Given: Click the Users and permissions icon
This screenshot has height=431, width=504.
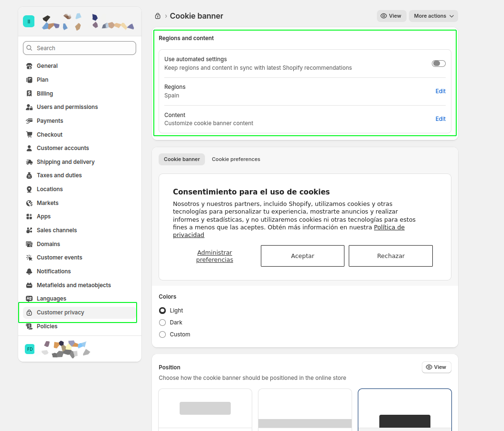Looking at the screenshot, I should tap(29, 107).
